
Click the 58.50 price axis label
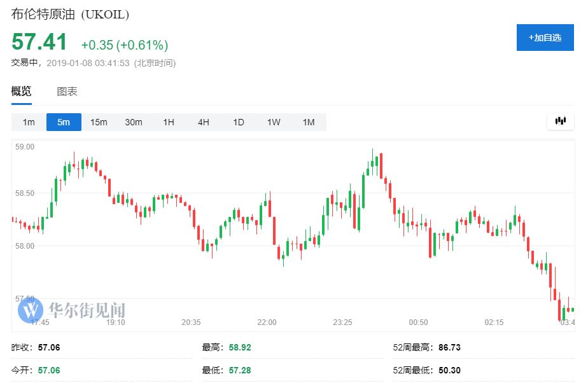tap(25, 193)
